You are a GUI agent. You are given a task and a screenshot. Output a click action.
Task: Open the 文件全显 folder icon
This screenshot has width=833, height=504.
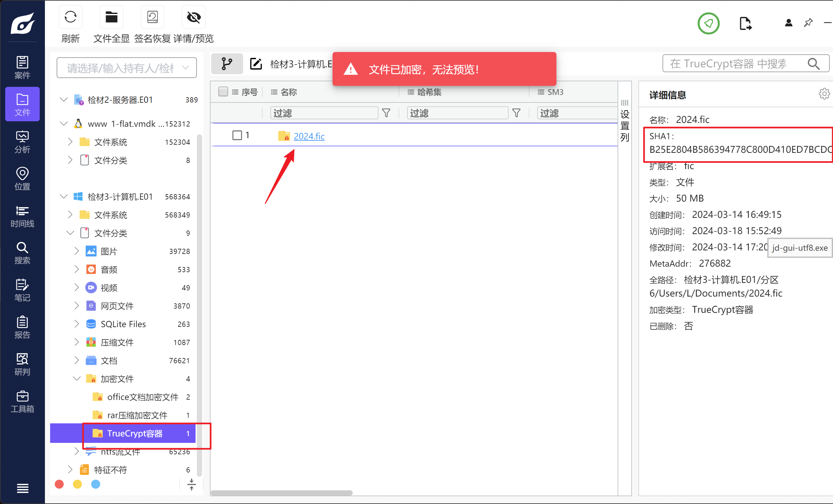111,17
